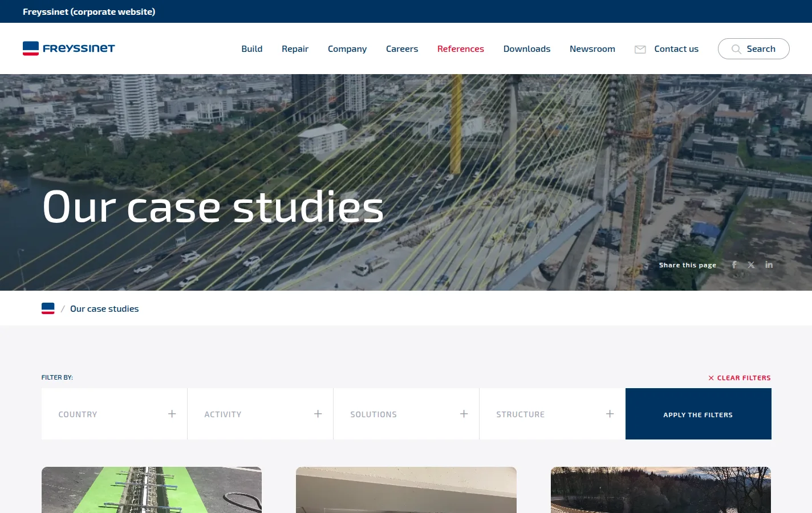The image size is (812, 513).
Task: Click the FILTER BY: label
Action: point(57,377)
